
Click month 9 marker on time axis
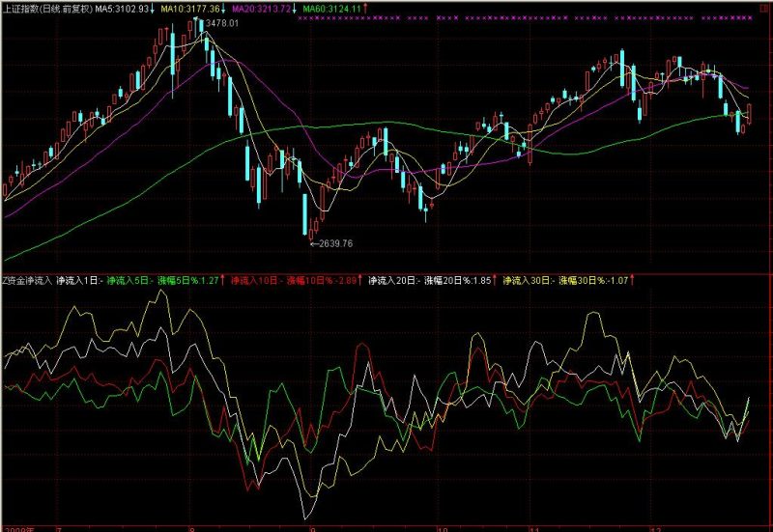(x=311, y=529)
